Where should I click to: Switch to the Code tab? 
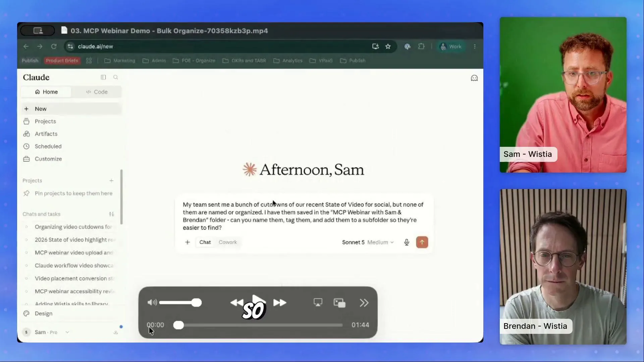[97, 92]
